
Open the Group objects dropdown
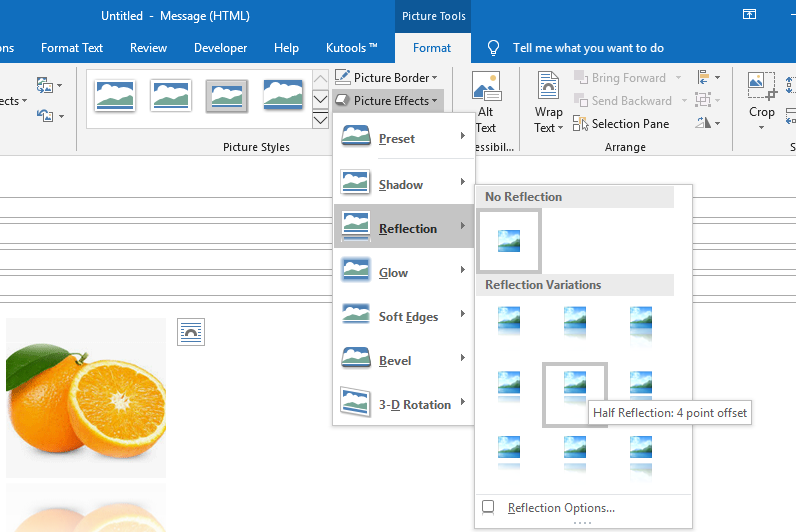[709, 101]
